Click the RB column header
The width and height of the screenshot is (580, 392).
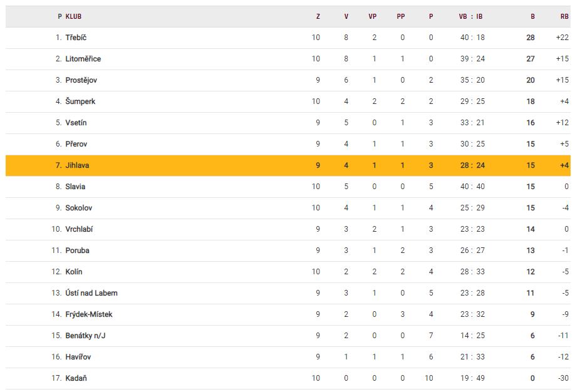click(564, 16)
